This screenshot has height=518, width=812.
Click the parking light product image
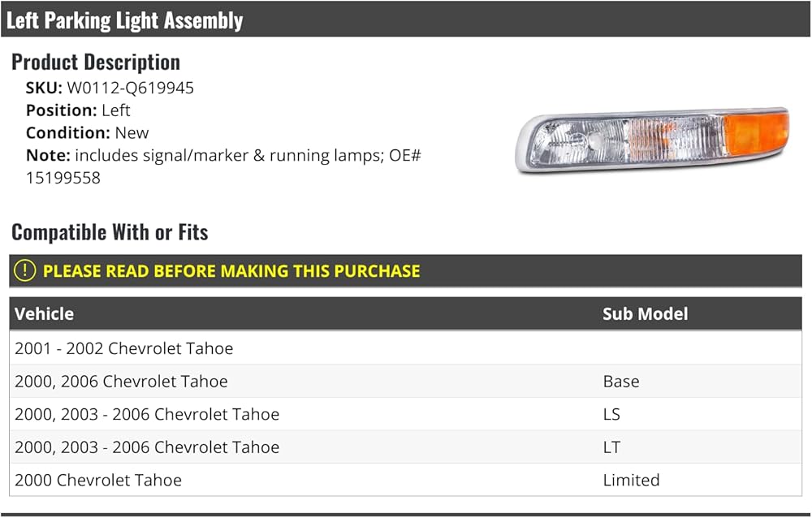pyautogui.click(x=652, y=140)
